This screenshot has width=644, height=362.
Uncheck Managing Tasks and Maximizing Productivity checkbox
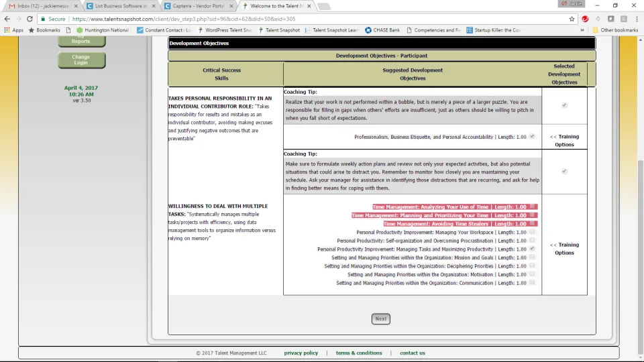(532, 249)
